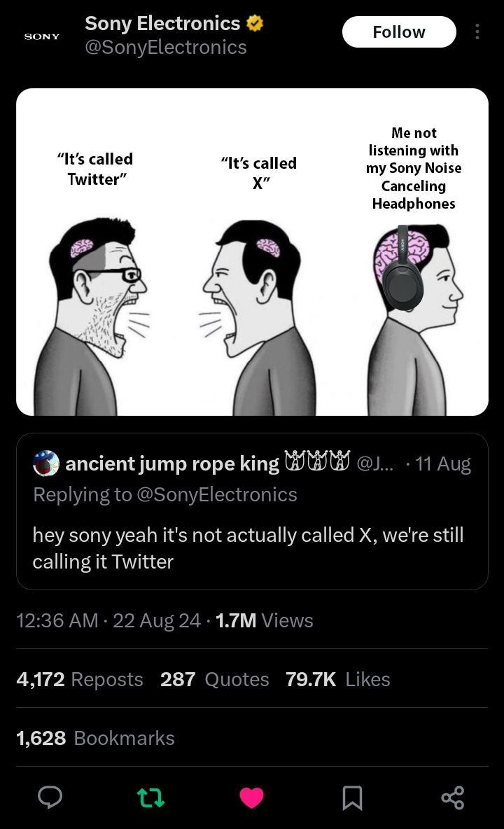Enlarge the headphones meme image
The height and width of the screenshot is (829, 504).
point(252,252)
